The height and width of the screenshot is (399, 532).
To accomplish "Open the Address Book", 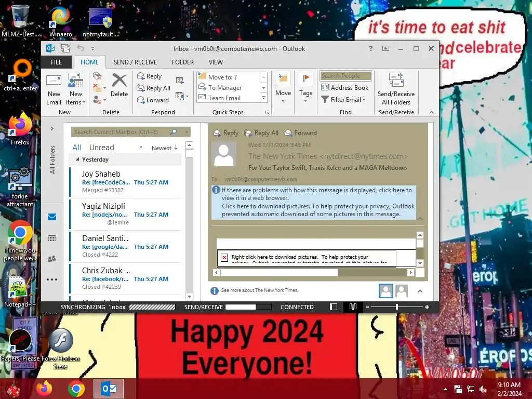I will pyautogui.click(x=345, y=87).
